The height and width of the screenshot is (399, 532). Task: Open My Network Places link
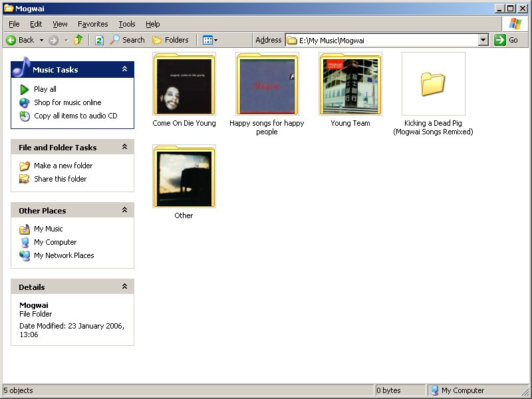pyautogui.click(x=64, y=255)
